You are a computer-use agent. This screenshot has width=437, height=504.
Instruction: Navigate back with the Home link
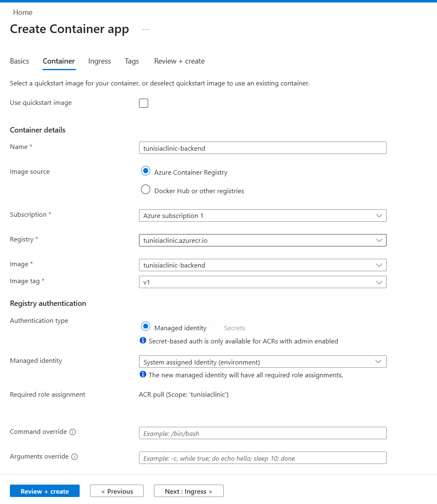tap(23, 12)
